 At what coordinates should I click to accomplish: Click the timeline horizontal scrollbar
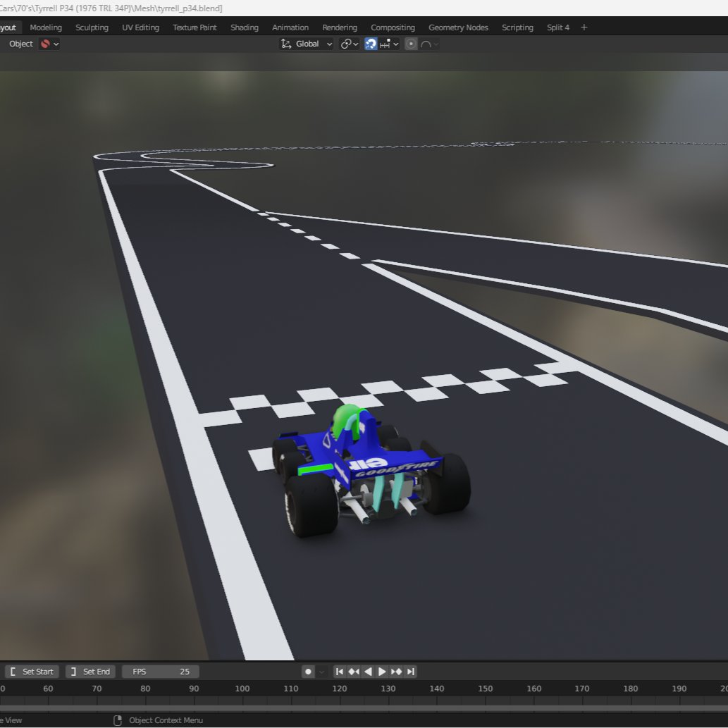coord(364,708)
